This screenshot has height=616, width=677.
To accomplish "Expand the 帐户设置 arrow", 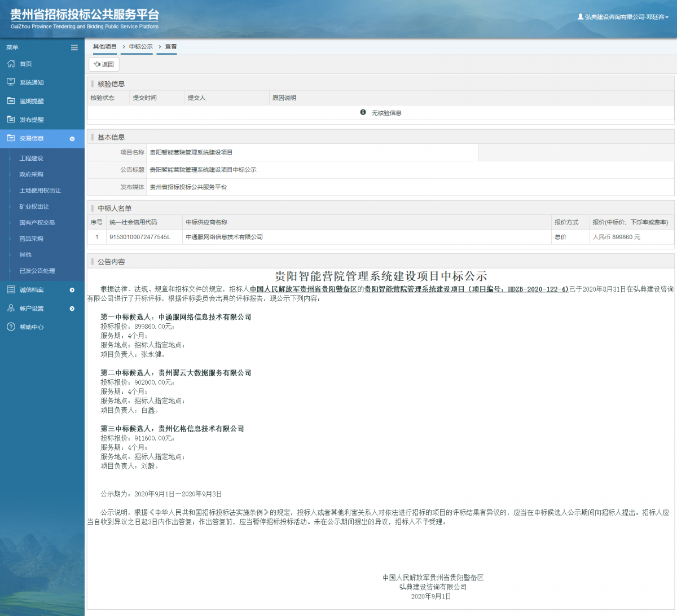I will point(72,309).
